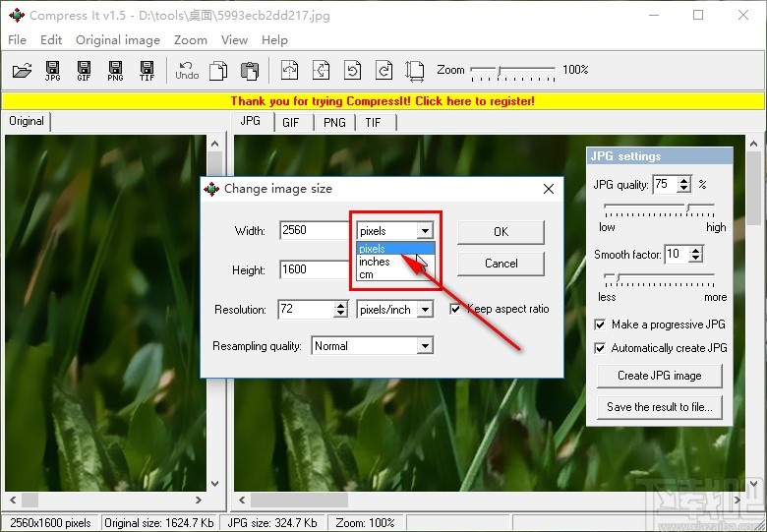
Task: Toggle Keep aspect ratio checkbox
Action: point(455,309)
